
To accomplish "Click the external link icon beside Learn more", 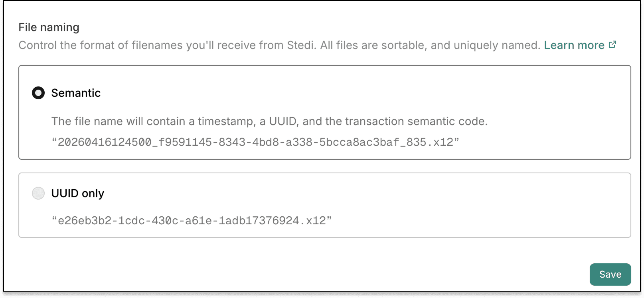I will click(612, 45).
